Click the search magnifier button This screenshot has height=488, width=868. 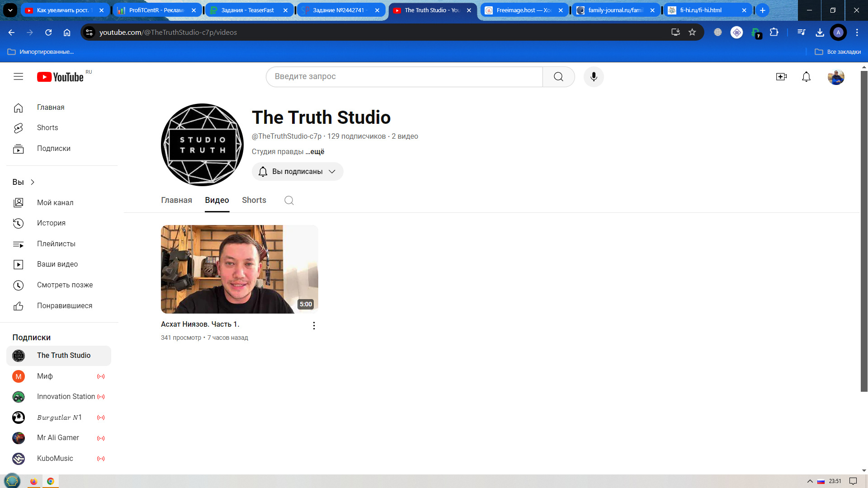(558, 77)
